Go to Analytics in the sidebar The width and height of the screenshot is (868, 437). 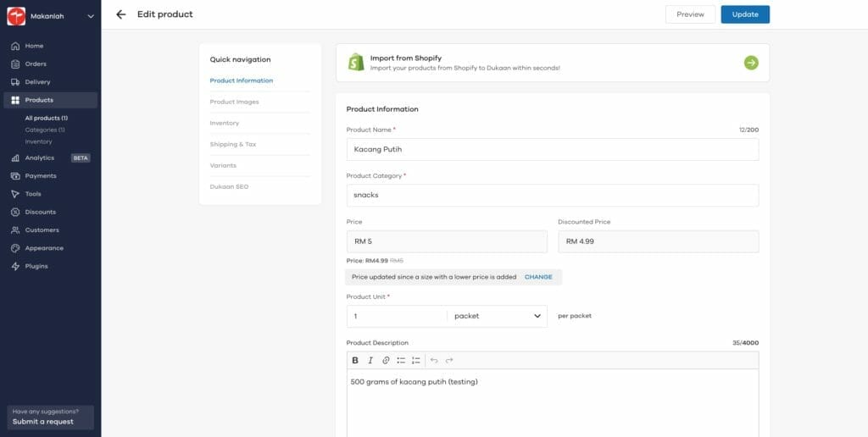[39, 158]
